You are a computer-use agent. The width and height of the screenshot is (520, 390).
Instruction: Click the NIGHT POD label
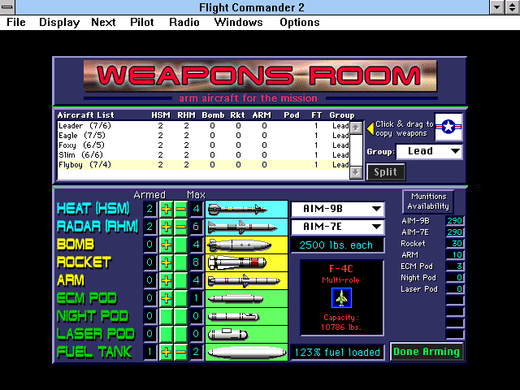[92, 316]
